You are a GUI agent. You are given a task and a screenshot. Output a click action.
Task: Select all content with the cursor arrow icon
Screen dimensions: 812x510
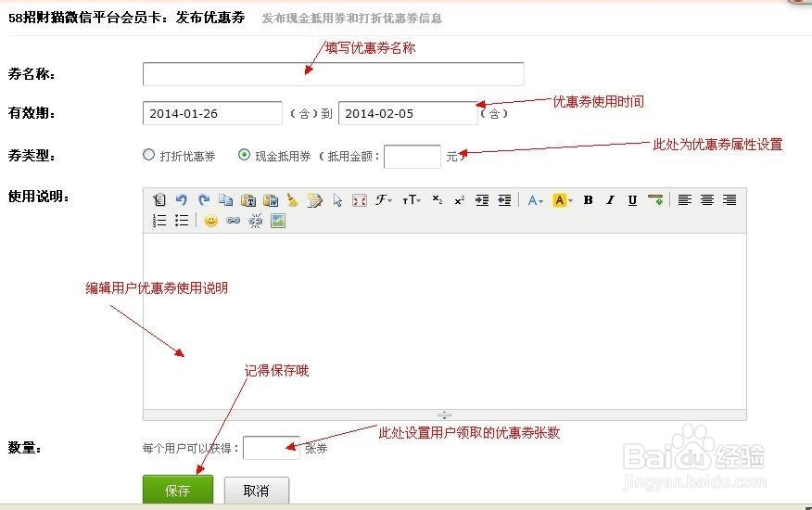[x=337, y=199]
